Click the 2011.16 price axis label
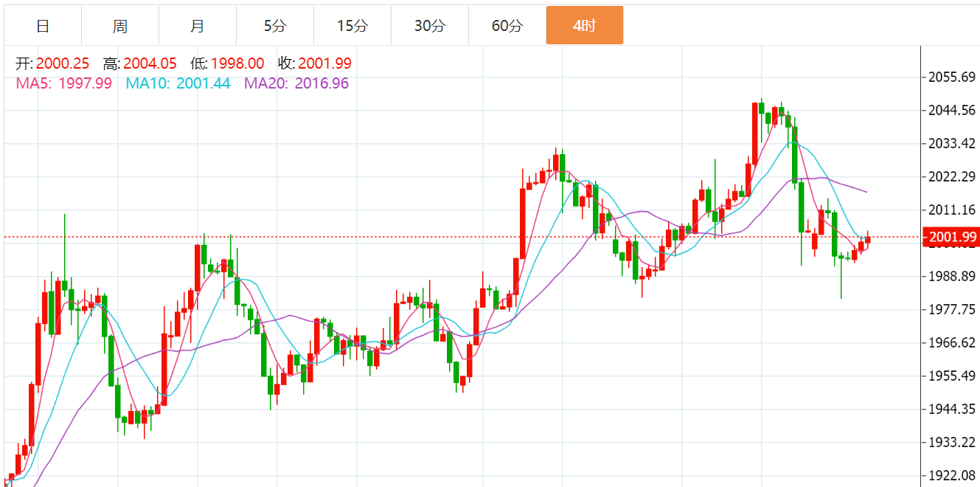980x487 pixels. [953, 210]
